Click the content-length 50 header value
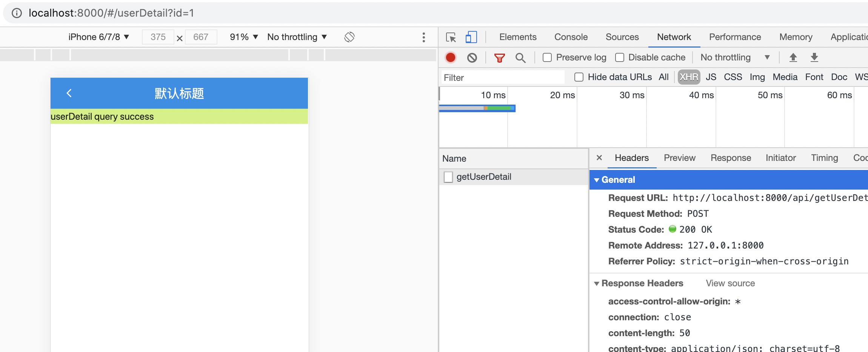This screenshot has width=868, height=352. 685,333
